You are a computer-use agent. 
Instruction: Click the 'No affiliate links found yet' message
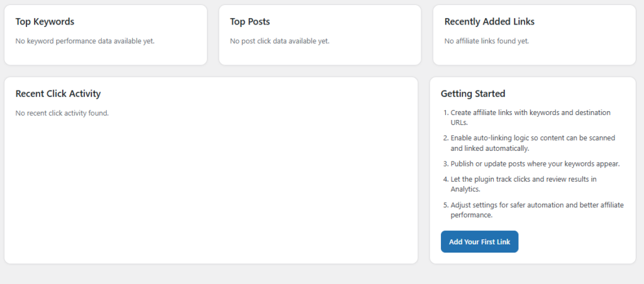tap(486, 41)
